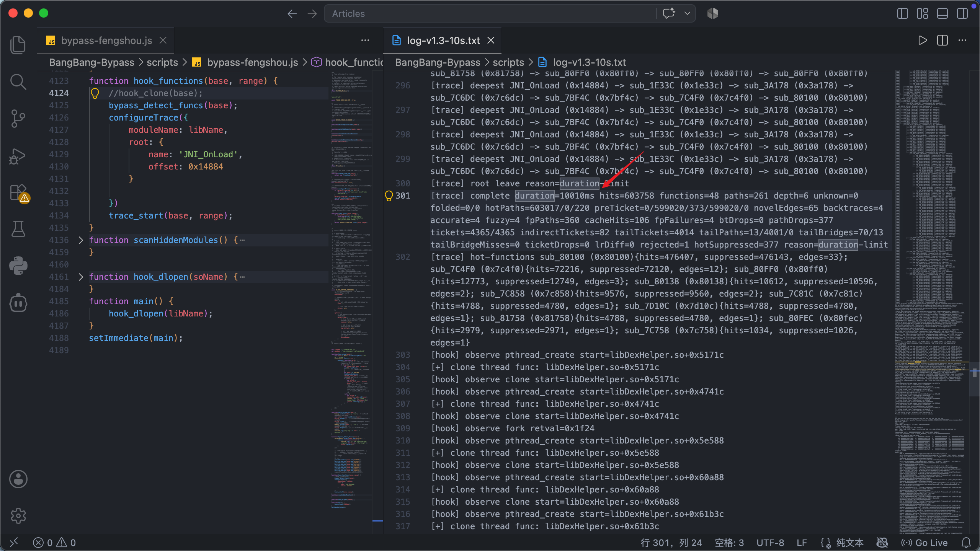
Task: Click the lightbulb on line 4124
Action: (x=95, y=93)
